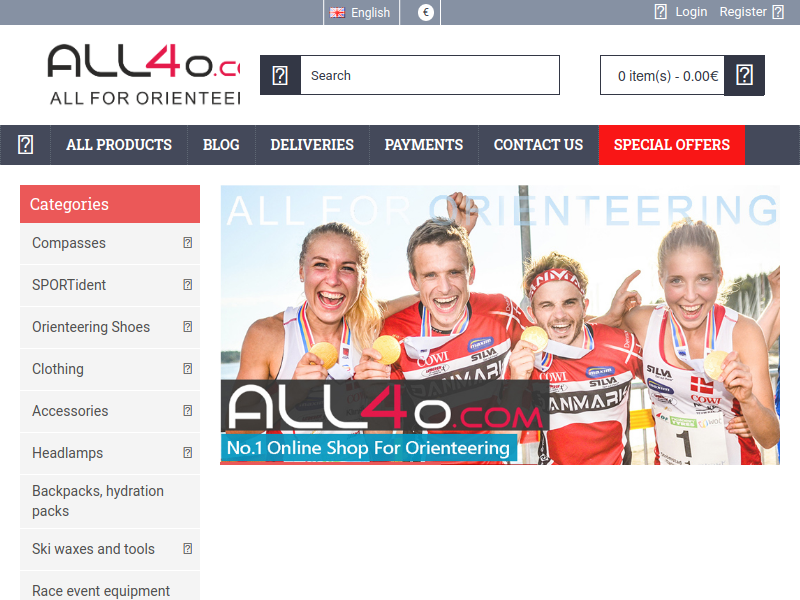Open the ALL PRODUCTS menu
Viewport: 800px width, 600px height.
(x=119, y=145)
